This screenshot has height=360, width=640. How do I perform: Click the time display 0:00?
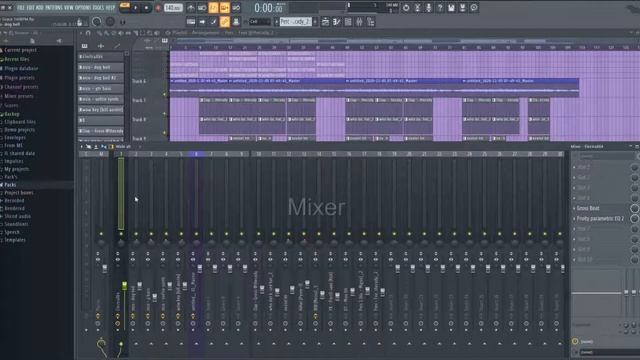pos(268,8)
